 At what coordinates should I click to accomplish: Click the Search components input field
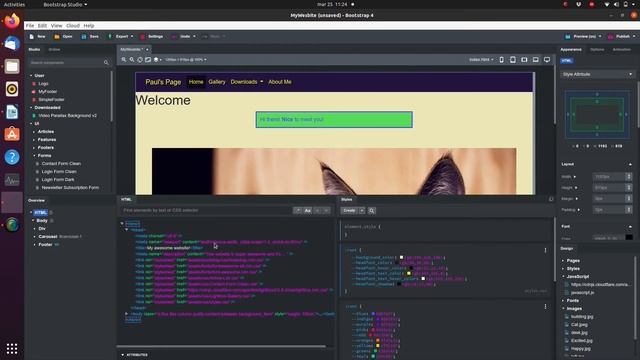pyautogui.click(x=65, y=62)
